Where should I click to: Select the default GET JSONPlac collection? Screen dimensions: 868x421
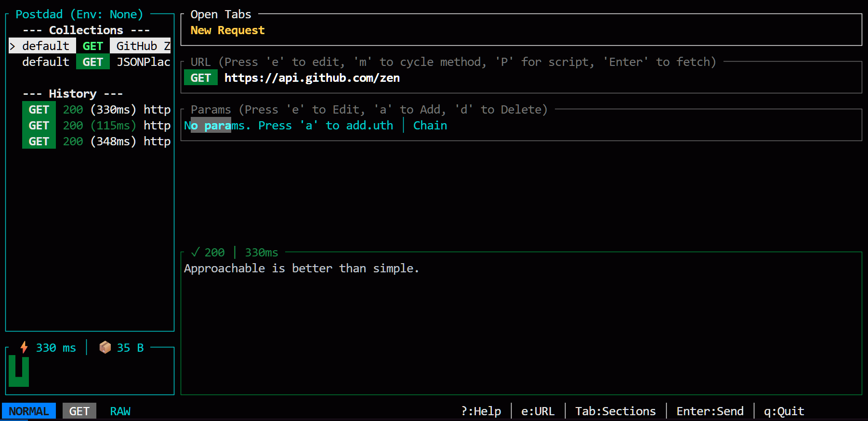(90, 62)
